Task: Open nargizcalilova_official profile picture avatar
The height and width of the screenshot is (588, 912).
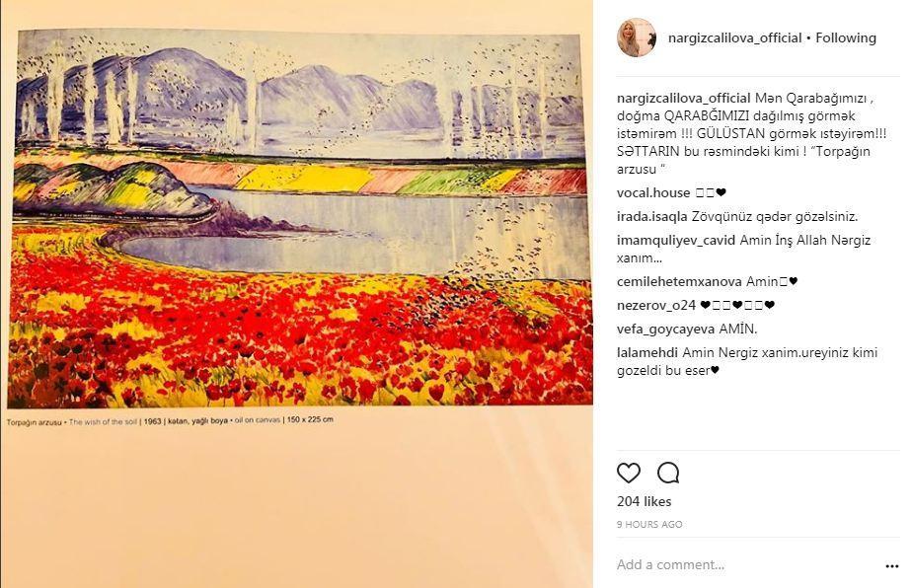Action: (637, 37)
